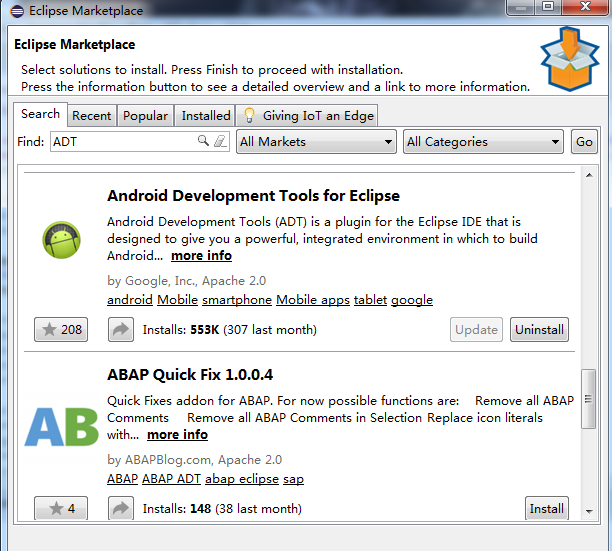
Task: Click the ABAP Quick Fix AB logo
Action: tap(62, 427)
